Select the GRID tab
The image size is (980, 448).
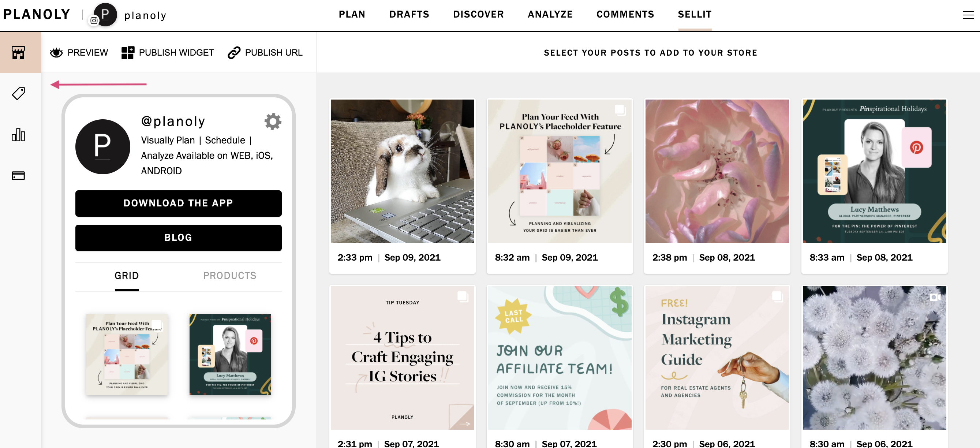(127, 276)
